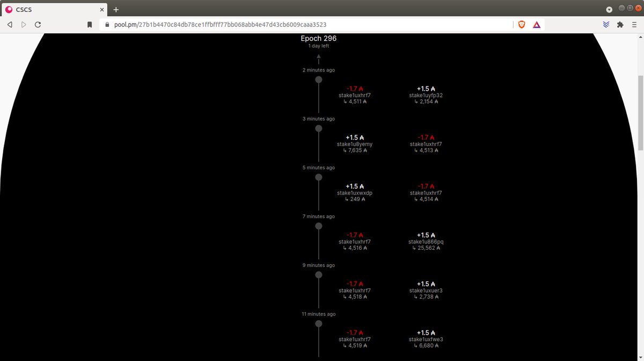The height and width of the screenshot is (361, 644).
Task: Click the browser forward arrow
Action: pyautogui.click(x=24, y=25)
